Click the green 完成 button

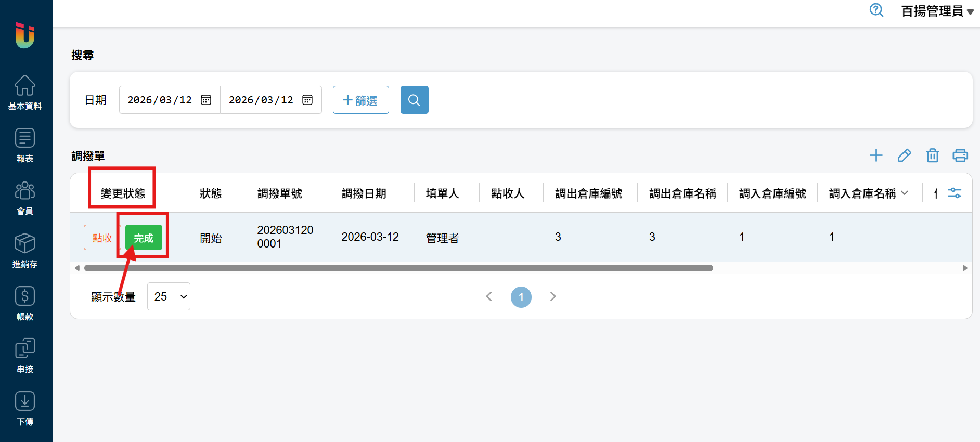pos(144,238)
